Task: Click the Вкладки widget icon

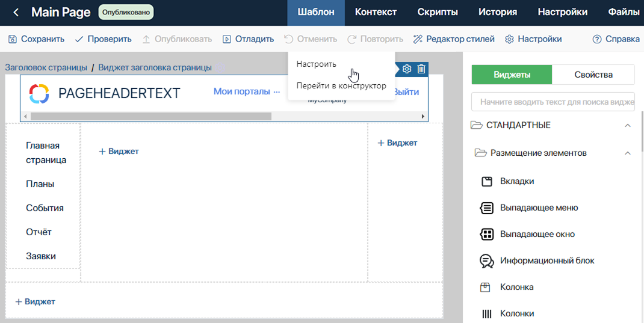Action: 487,182
